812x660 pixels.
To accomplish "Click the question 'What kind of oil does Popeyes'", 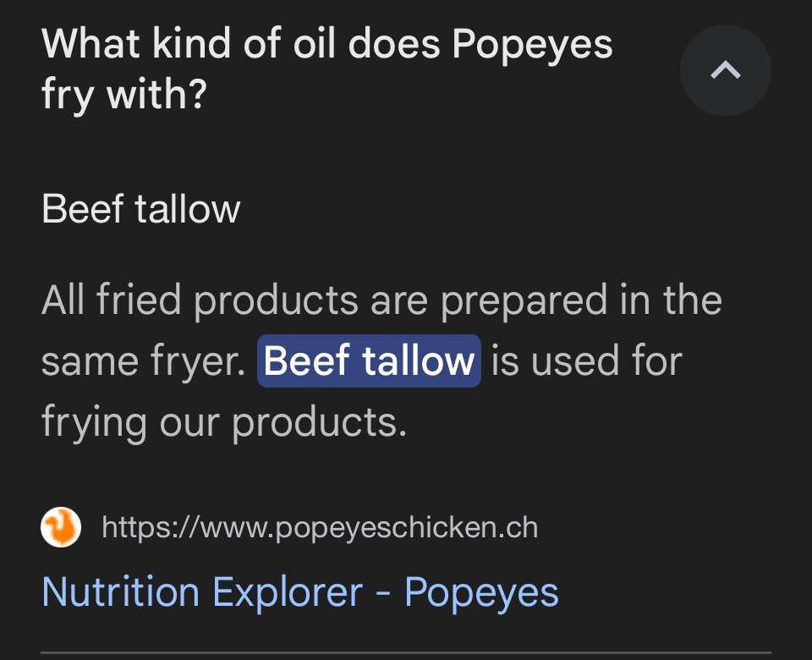I will [326, 45].
